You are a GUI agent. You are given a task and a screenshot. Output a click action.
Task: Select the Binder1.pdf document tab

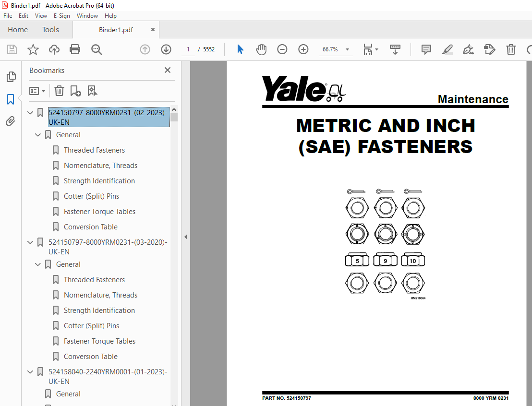point(116,30)
